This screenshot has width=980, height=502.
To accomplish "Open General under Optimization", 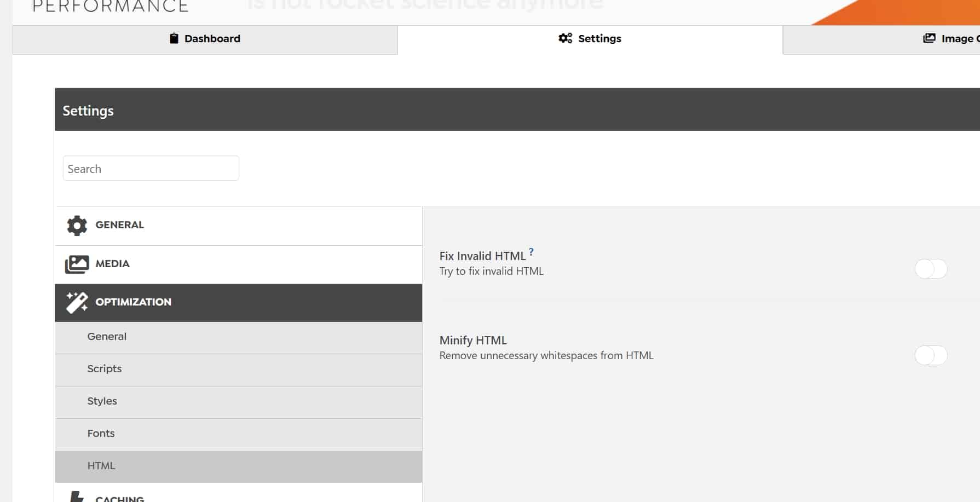I will pyautogui.click(x=107, y=337).
